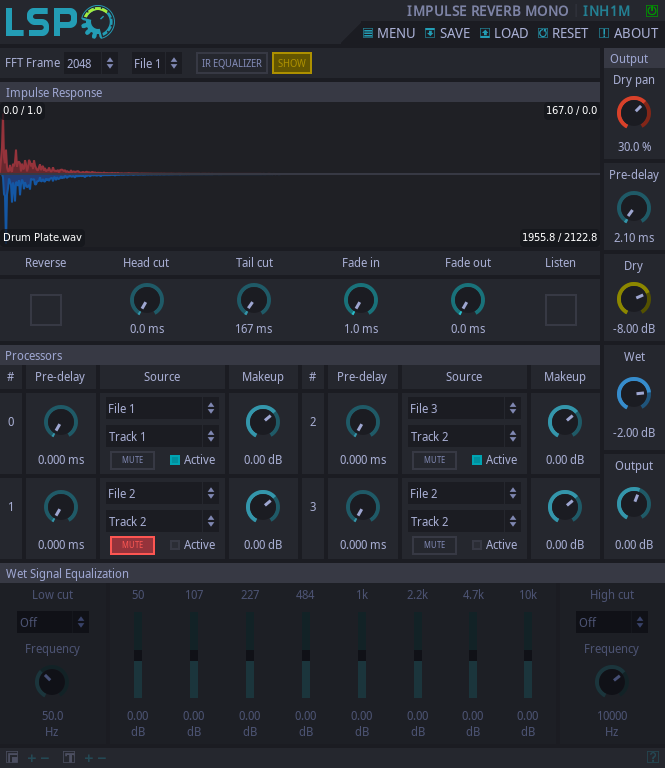The image size is (665, 768).
Task: Click the Fade in knob
Action: 361,300
